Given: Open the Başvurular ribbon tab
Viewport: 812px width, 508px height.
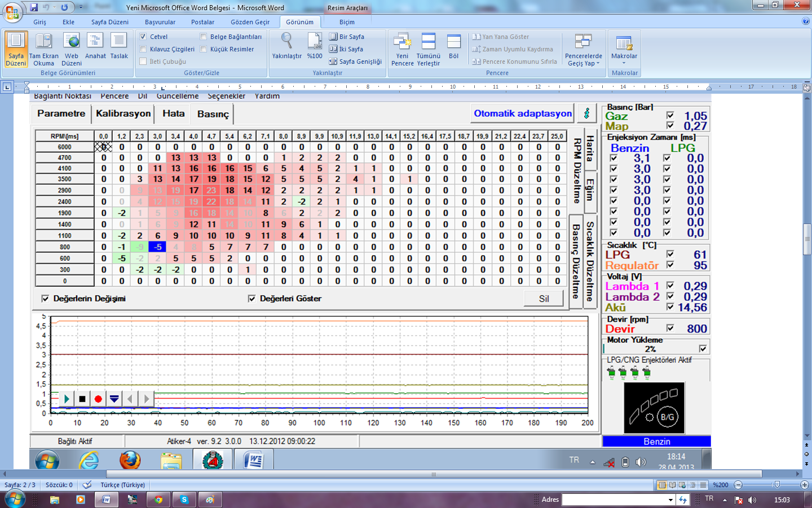Looking at the screenshot, I should click(x=160, y=22).
